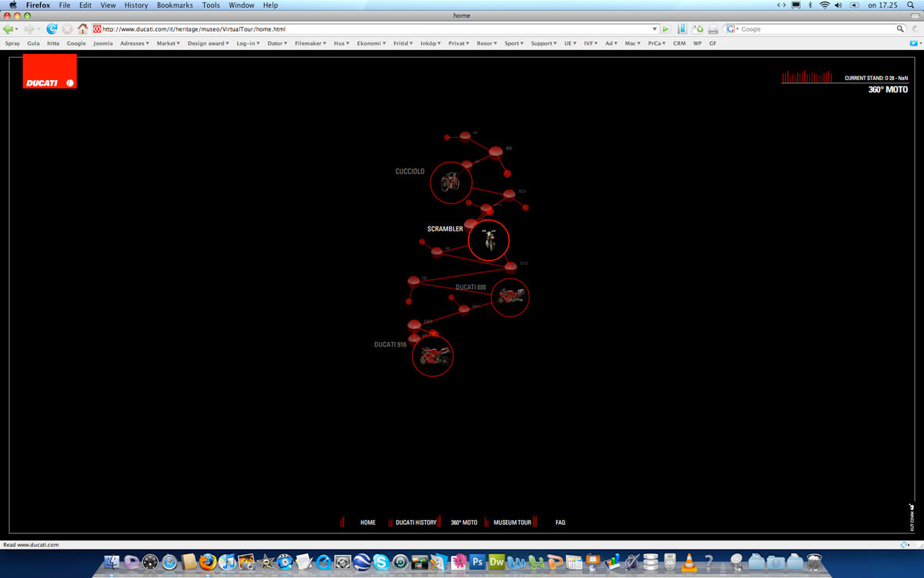Open the File menu
Viewport: 924px width, 578px height.
click(65, 5)
